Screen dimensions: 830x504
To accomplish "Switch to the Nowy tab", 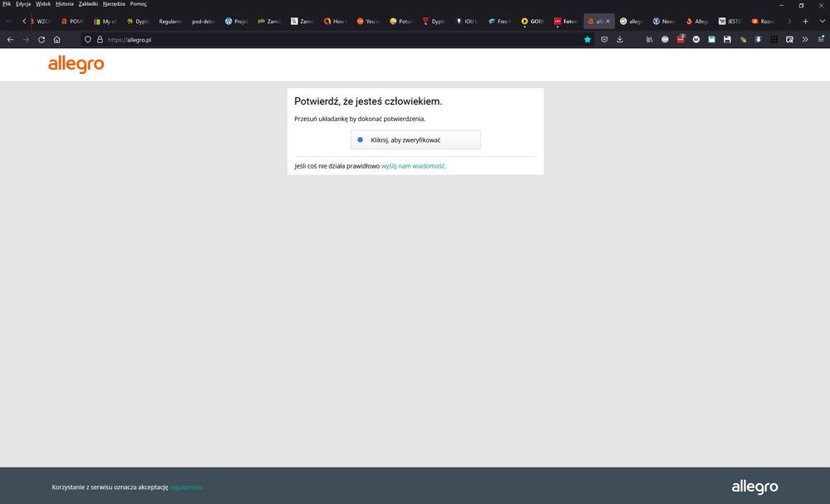I will [663, 22].
